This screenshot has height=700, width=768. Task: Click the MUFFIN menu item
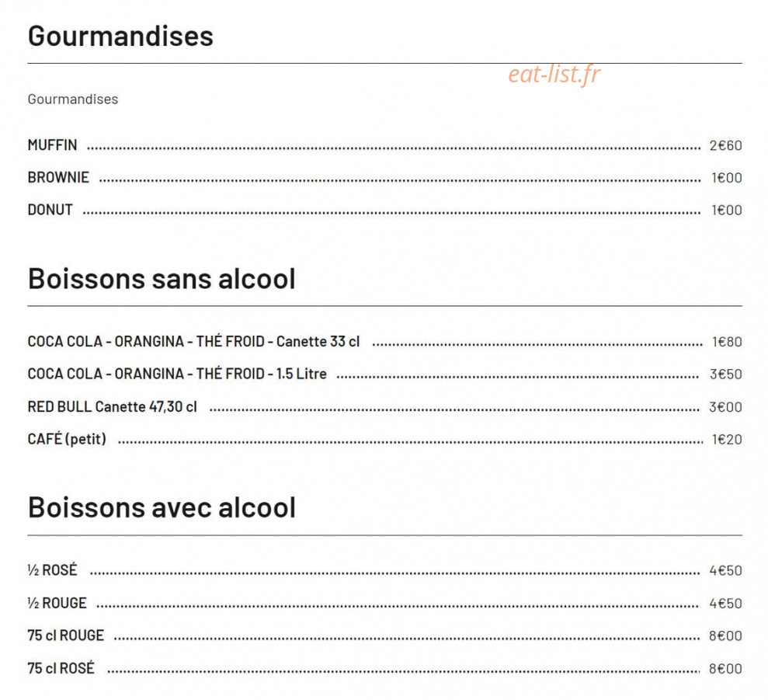click(x=52, y=145)
